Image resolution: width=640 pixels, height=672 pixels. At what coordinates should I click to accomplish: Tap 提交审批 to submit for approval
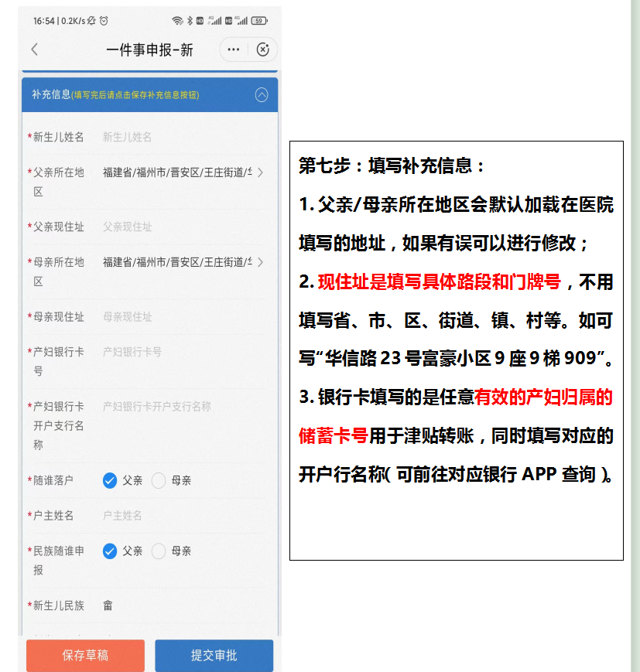pyautogui.click(x=214, y=654)
